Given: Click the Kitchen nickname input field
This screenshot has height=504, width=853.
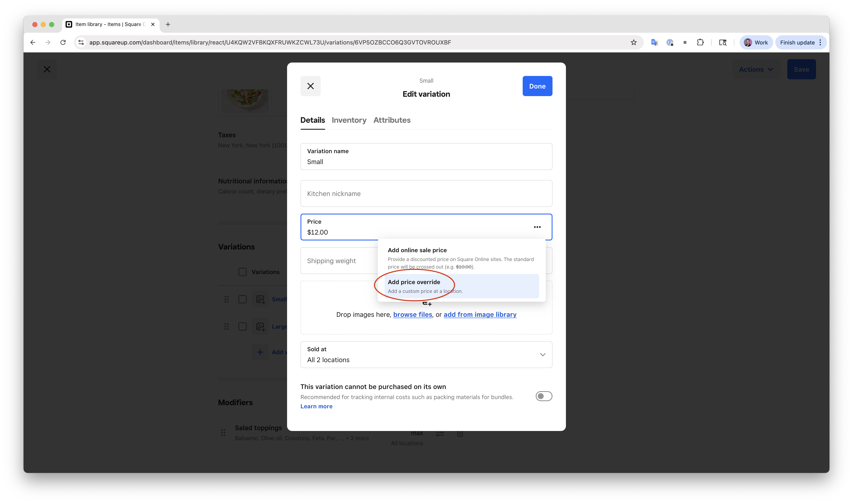Looking at the screenshot, I should click(x=426, y=194).
